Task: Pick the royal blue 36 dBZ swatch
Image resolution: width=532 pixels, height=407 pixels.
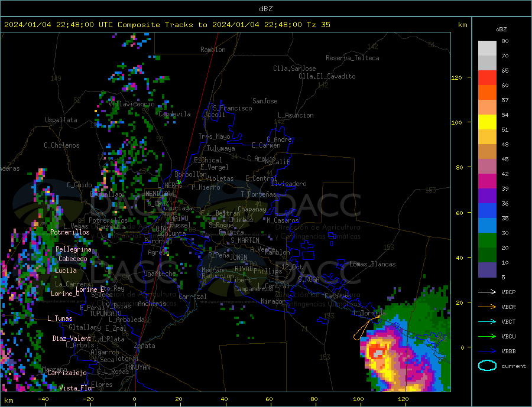Action: tap(487, 210)
